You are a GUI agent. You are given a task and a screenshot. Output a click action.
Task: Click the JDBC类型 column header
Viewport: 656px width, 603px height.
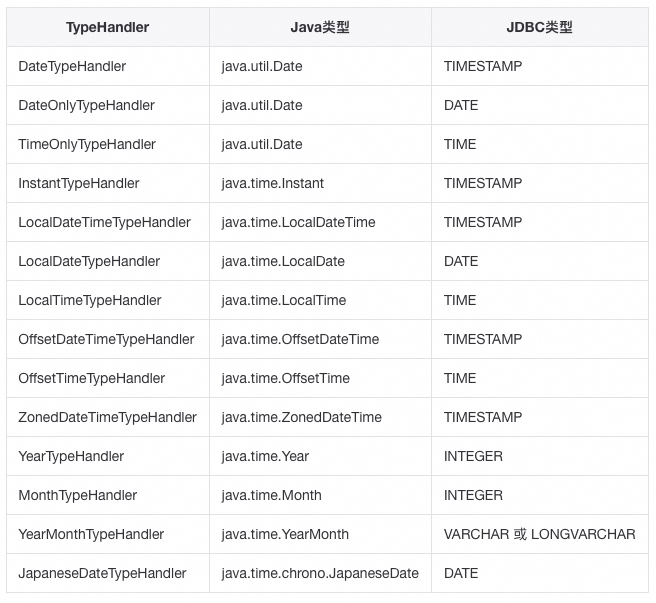click(539, 27)
